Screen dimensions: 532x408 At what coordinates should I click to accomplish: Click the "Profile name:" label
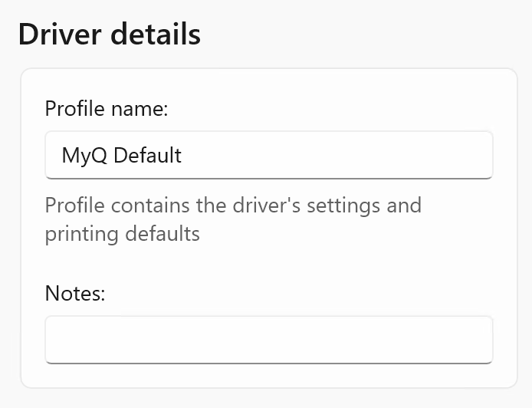point(107,108)
